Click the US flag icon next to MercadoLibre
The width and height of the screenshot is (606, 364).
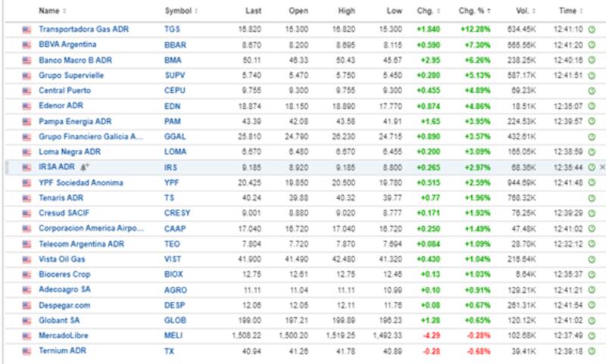click(x=27, y=335)
